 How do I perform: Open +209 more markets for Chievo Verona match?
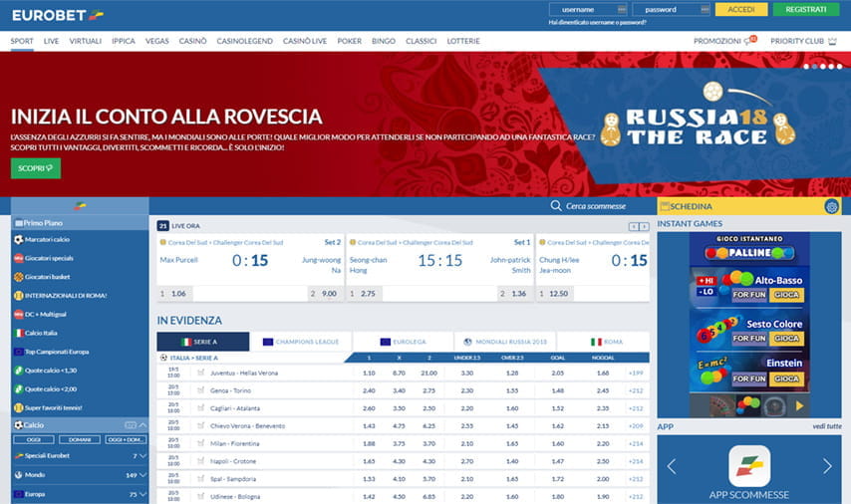[636, 426]
